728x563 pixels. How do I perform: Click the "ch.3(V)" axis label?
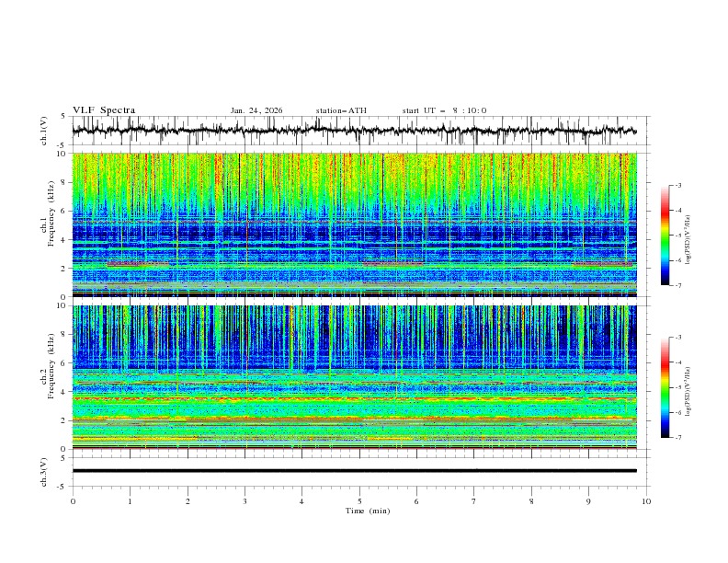click(x=44, y=472)
